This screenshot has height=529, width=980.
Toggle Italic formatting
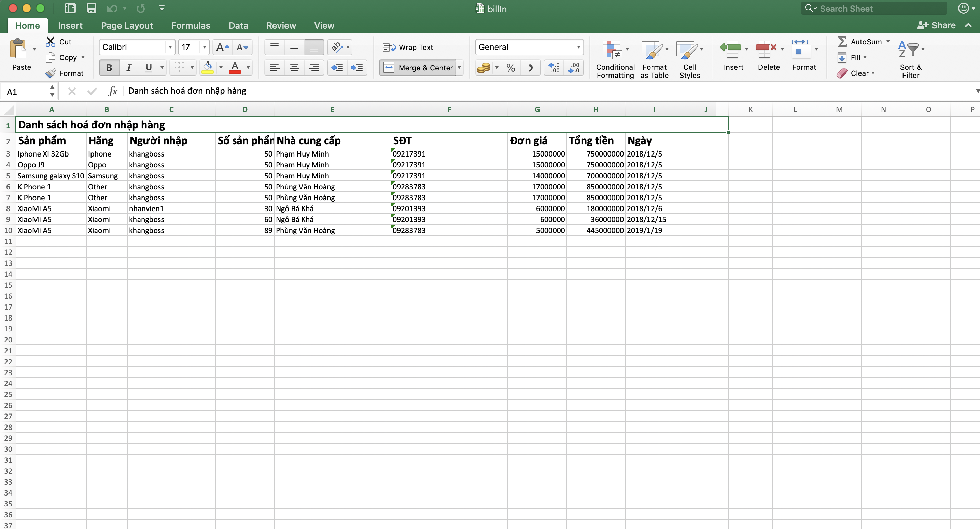129,68
